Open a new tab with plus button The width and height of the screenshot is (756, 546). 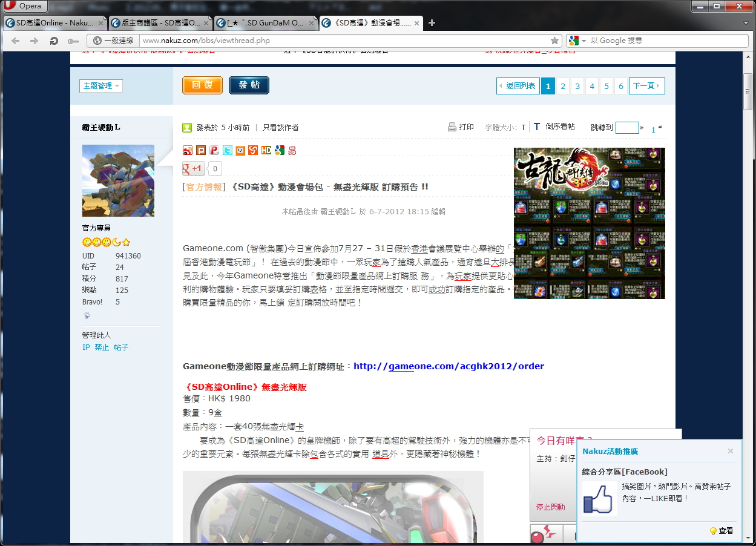click(x=432, y=23)
